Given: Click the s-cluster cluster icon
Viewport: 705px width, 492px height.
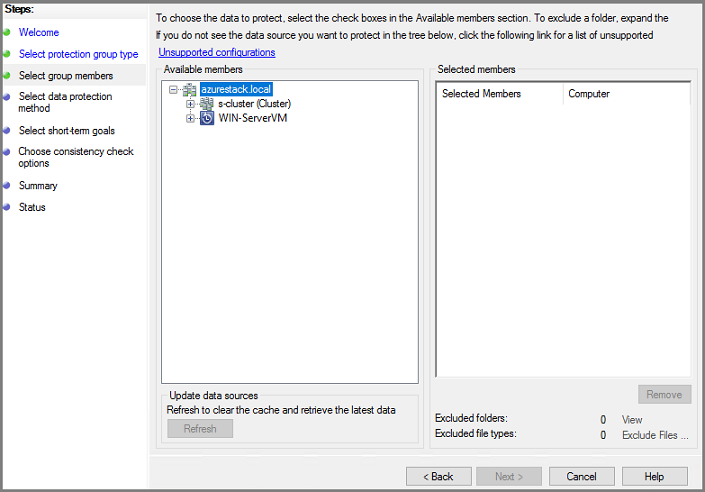Looking at the screenshot, I should tap(206, 104).
